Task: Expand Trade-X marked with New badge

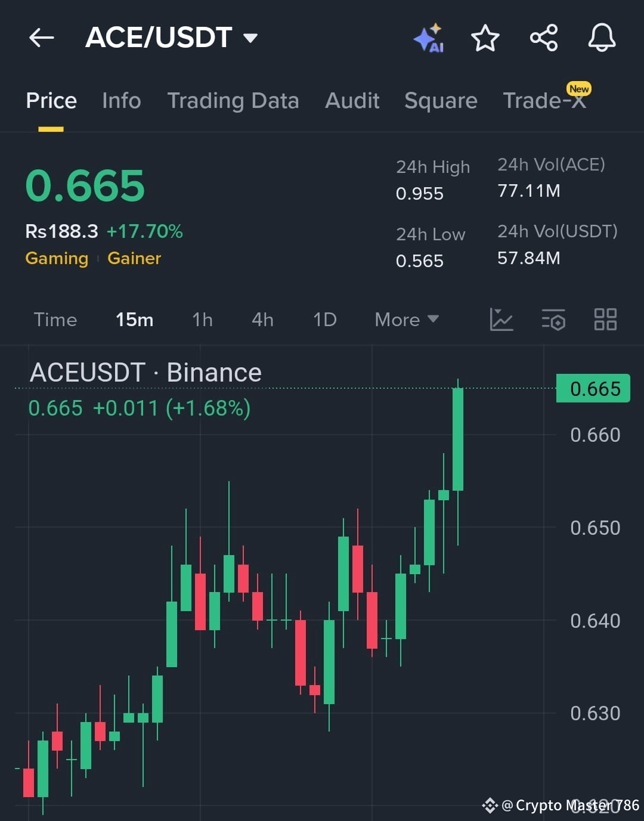Action: click(544, 100)
